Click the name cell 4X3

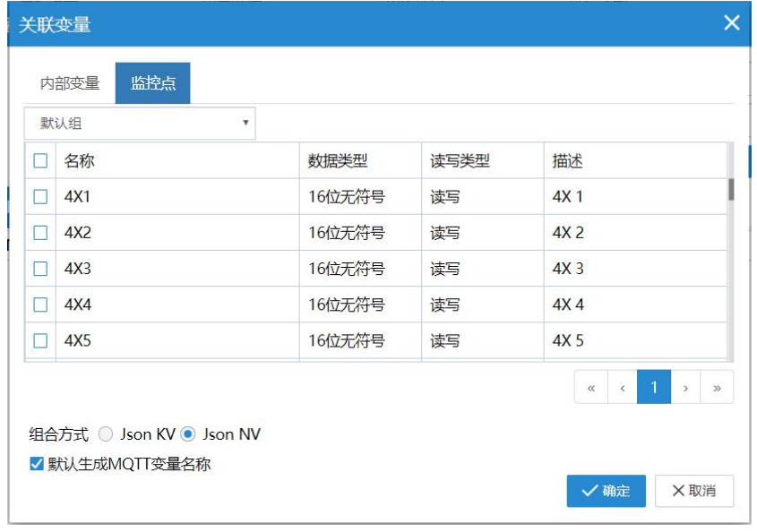tap(177, 269)
